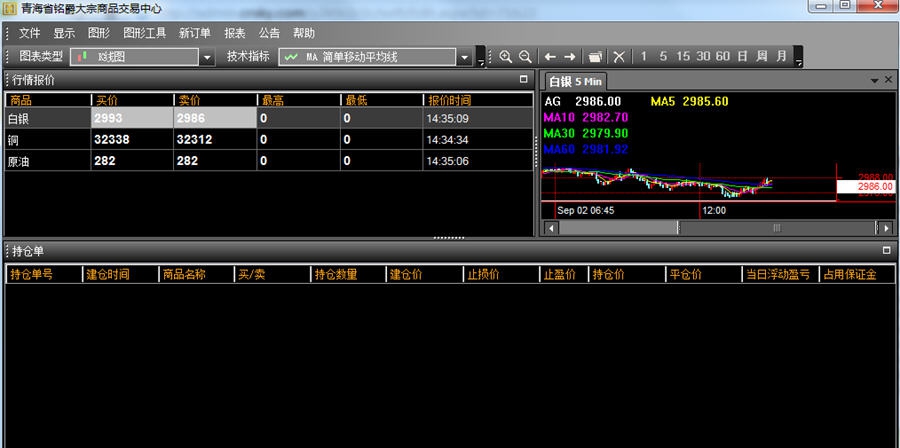Open the 新订单 menu
900x448 pixels.
(195, 33)
